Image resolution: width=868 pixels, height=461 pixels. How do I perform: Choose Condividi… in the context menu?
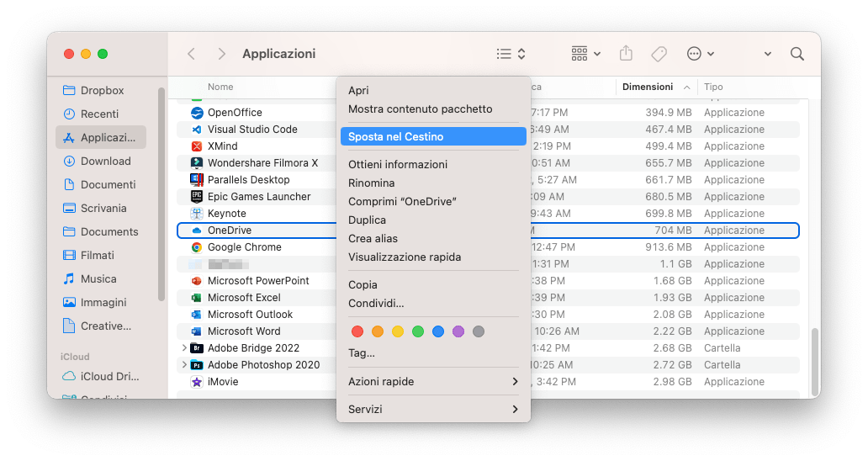click(x=433, y=304)
